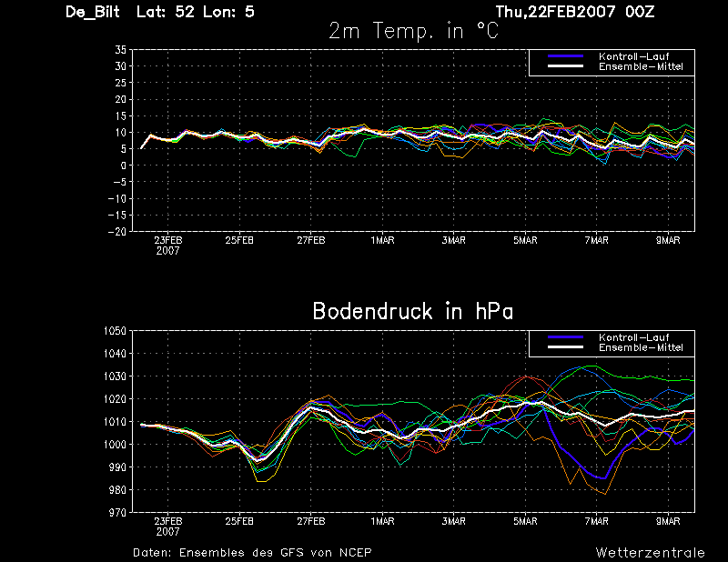The width and height of the screenshot is (728, 562).
Task: Select the 2m Temp. in °C chart title
Action: coord(414,31)
